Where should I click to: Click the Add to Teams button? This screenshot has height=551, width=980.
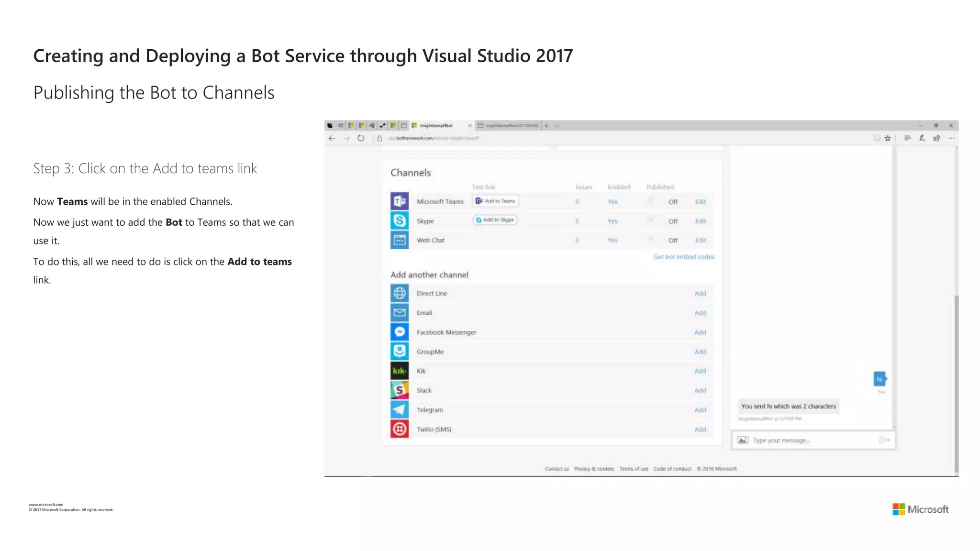(495, 201)
